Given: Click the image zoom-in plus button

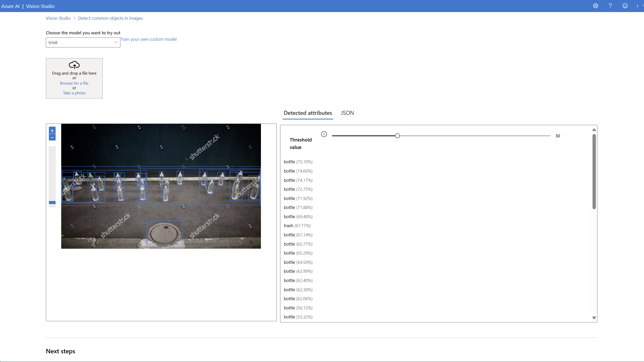Looking at the screenshot, I should 52,130.
